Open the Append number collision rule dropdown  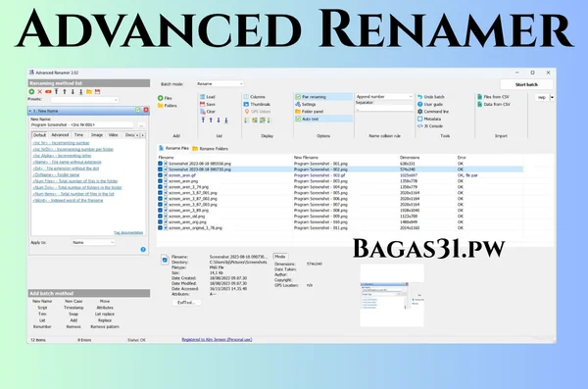pos(384,97)
